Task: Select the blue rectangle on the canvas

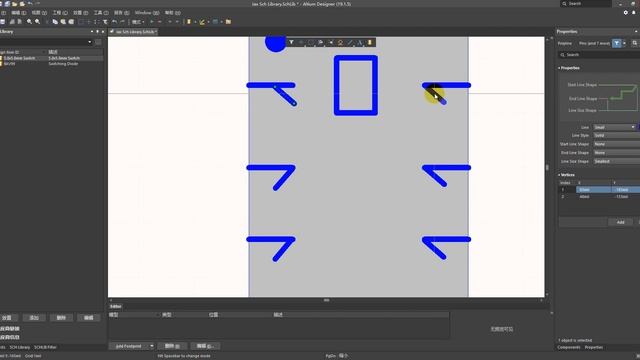Action: [356, 85]
